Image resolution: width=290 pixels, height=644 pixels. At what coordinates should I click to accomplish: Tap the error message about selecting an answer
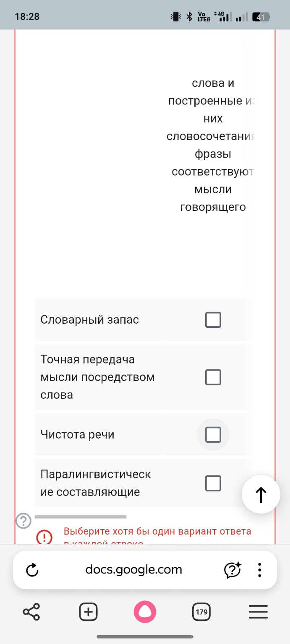point(157,531)
